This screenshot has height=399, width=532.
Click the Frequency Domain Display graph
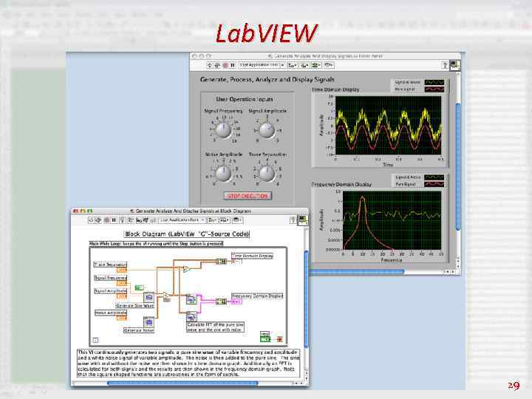click(392, 220)
